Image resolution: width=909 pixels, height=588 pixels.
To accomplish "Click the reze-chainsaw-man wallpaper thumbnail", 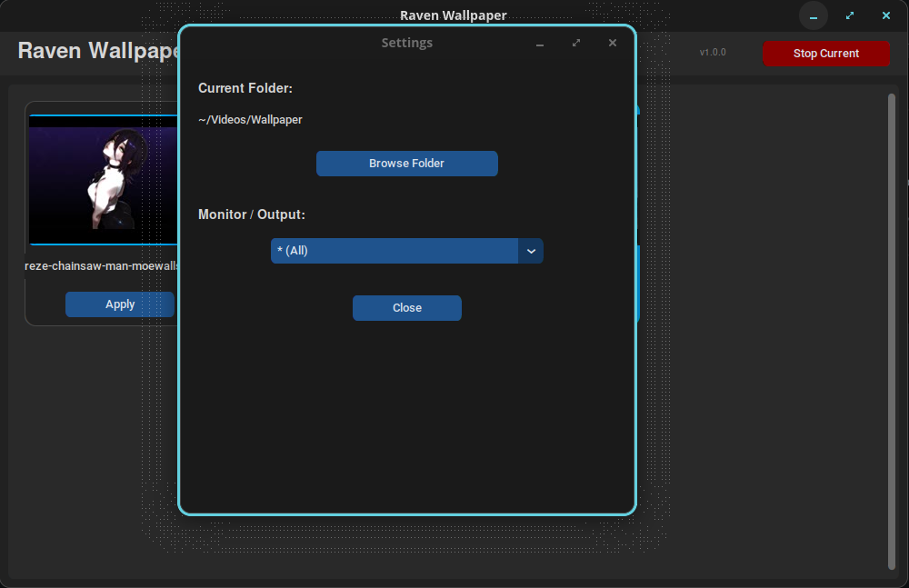I will [103, 177].
